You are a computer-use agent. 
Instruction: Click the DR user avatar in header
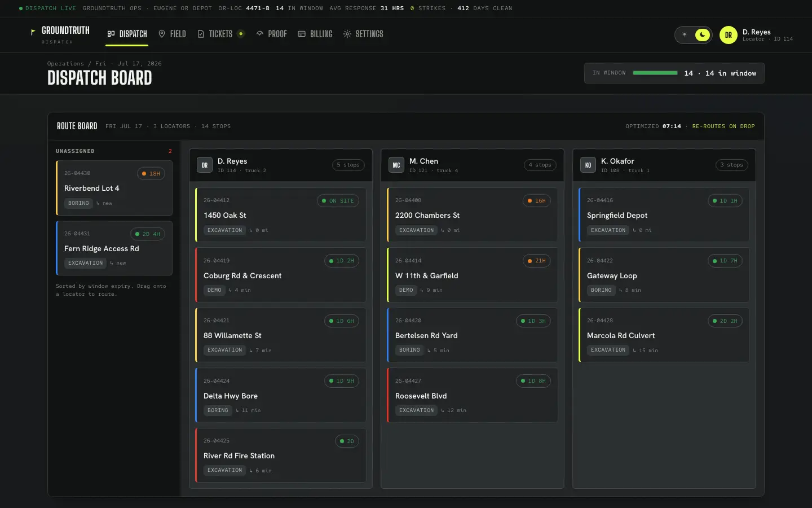pyautogui.click(x=729, y=35)
